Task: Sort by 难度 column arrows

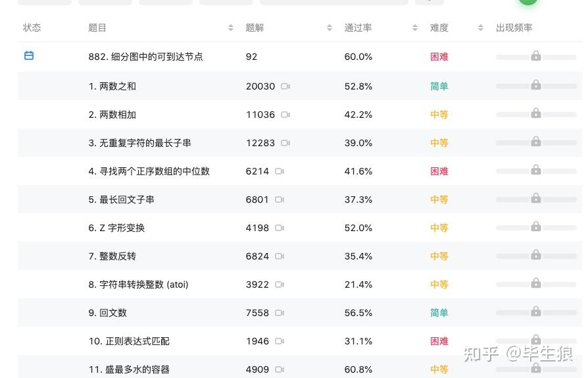Action: click(x=480, y=28)
